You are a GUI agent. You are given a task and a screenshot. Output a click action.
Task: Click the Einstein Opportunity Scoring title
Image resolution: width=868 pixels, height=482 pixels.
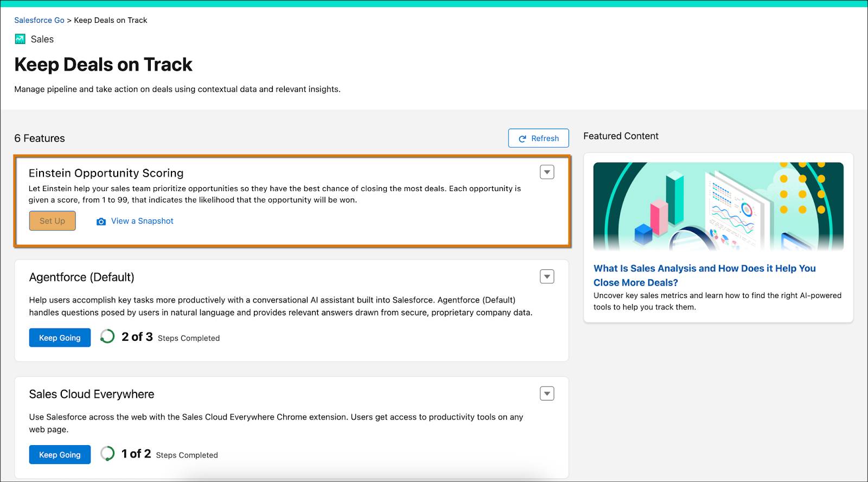[106, 173]
